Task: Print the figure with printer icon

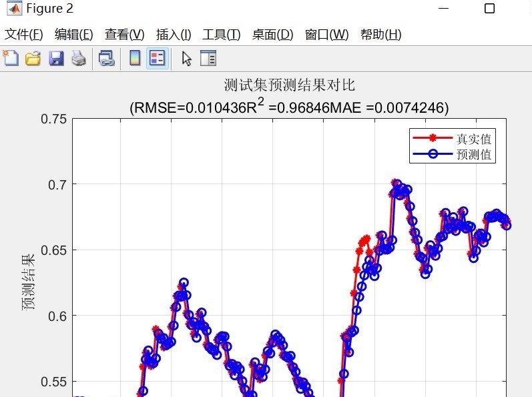Action: (x=79, y=58)
